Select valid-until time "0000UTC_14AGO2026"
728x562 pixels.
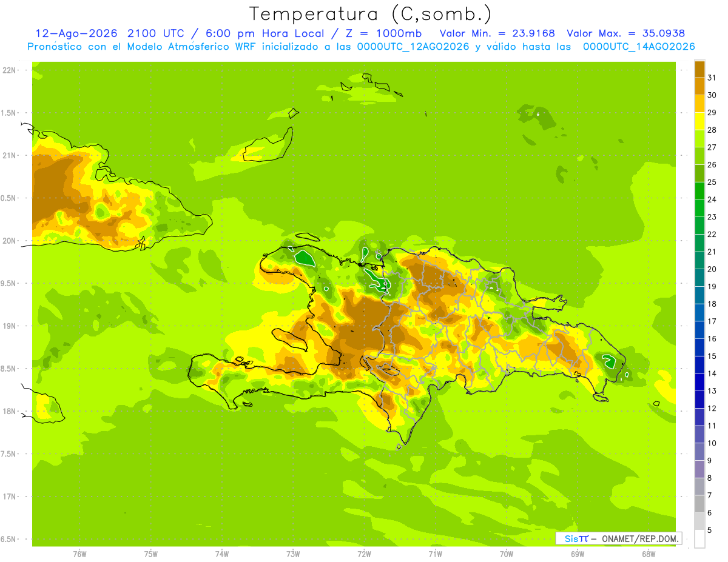coord(638,47)
